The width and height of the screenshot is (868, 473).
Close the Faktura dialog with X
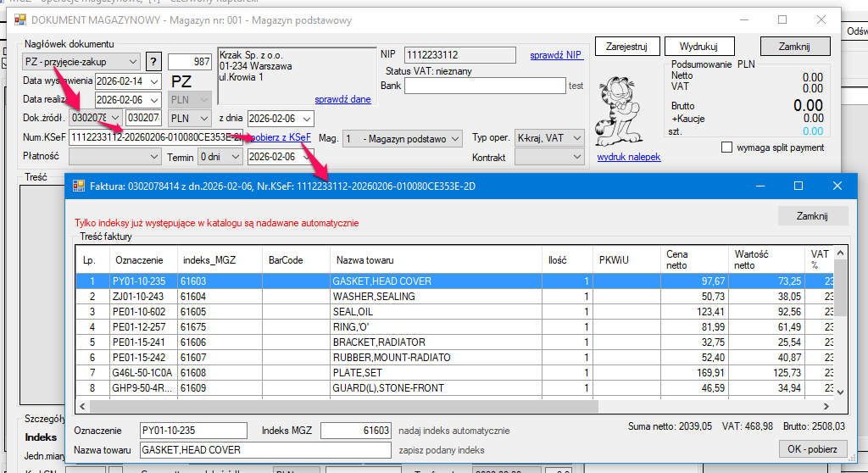pyautogui.click(x=837, y=186)
